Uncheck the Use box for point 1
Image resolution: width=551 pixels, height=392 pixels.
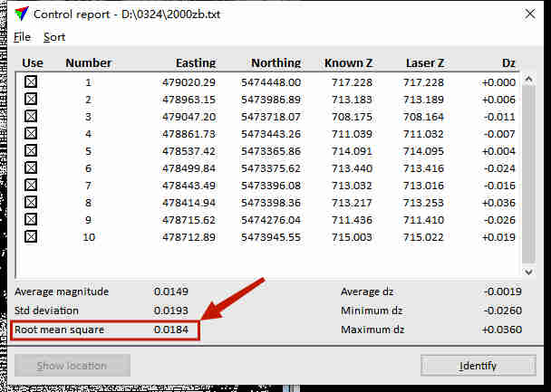31,82
